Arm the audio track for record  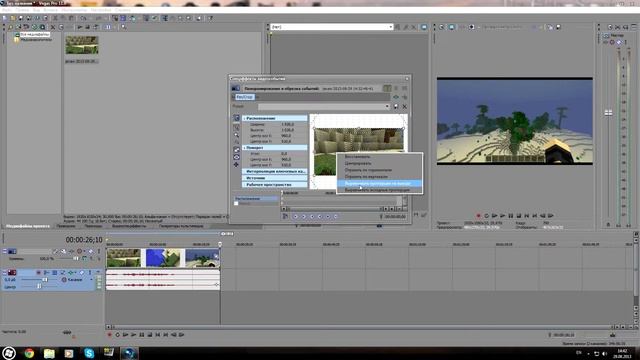[38, 273]
